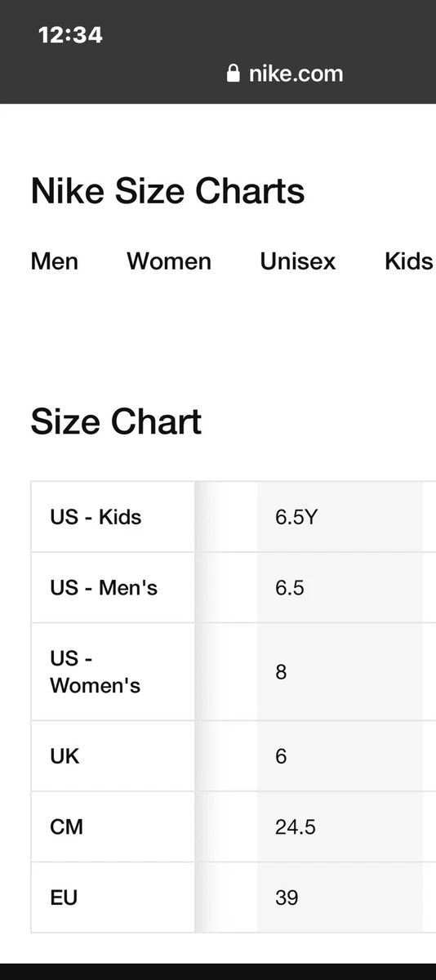Tap the 24.5 CM value cell
This screenshot has width=436, height=980.
click(340, 827)
